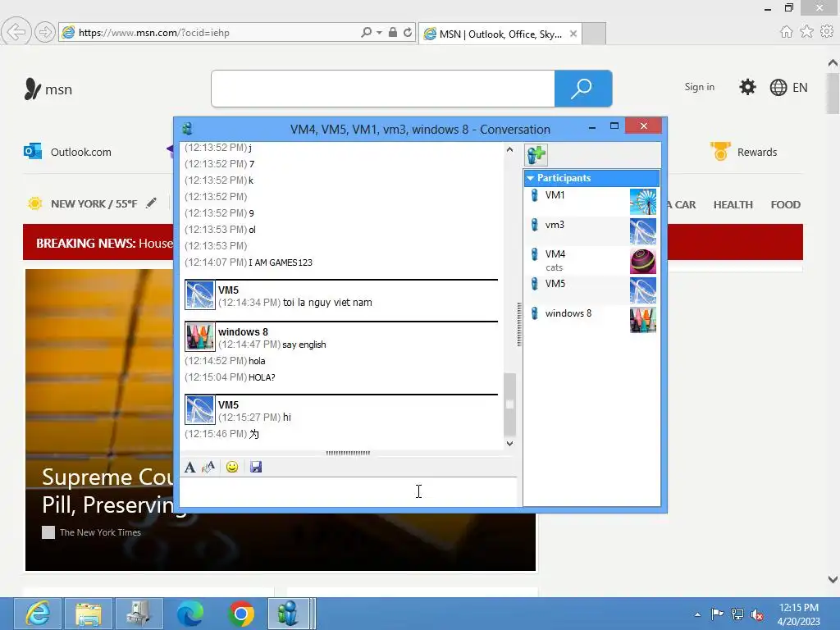The width and height of the screenshot is (840, 630).
Task: Click the chat vertical scrollbar thumb
Action: click(509, 404)
